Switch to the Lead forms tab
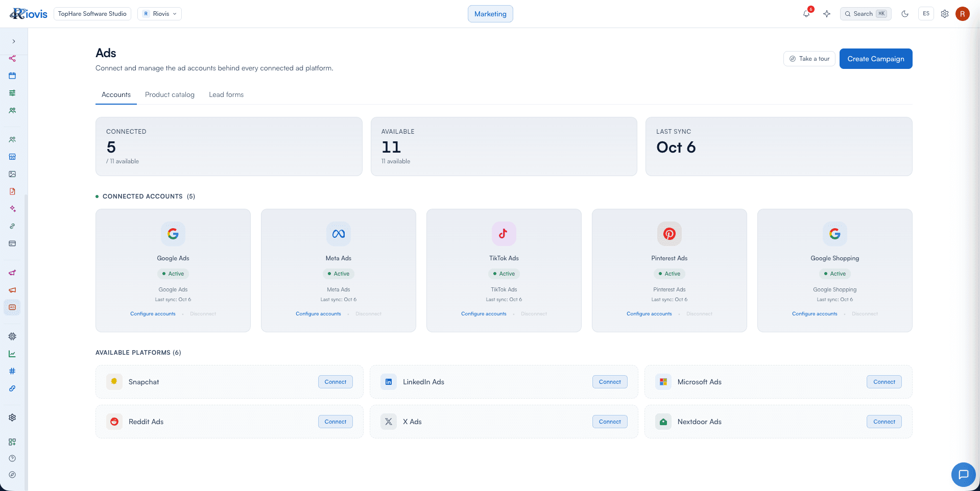The height and width of the screenshot is (491, 980). 226,94
